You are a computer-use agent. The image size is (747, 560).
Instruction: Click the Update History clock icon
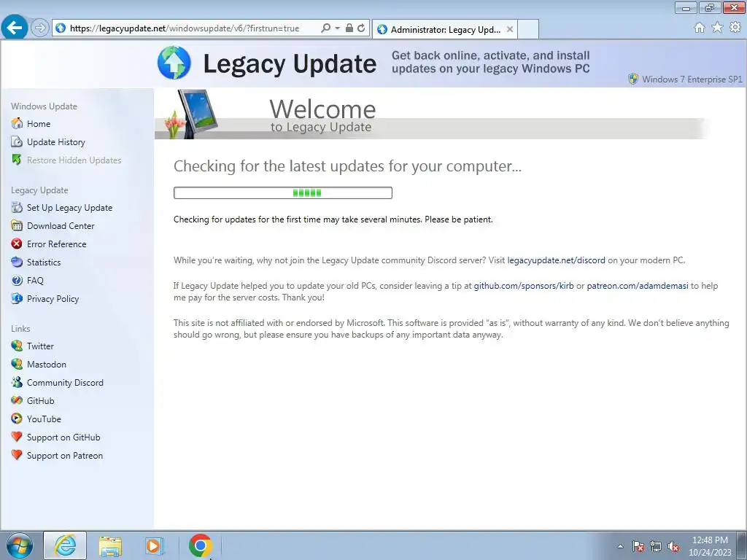click(x=17, y=142)
